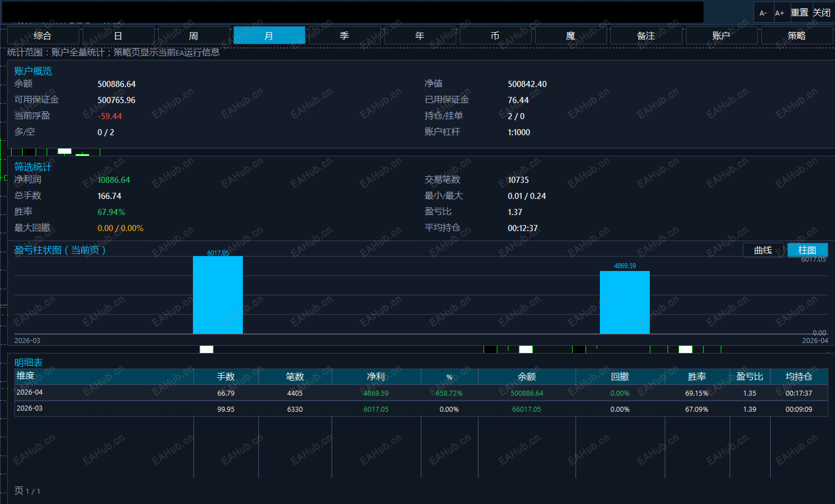Select the 2026-04 row in detail table

tap(421, 393)
